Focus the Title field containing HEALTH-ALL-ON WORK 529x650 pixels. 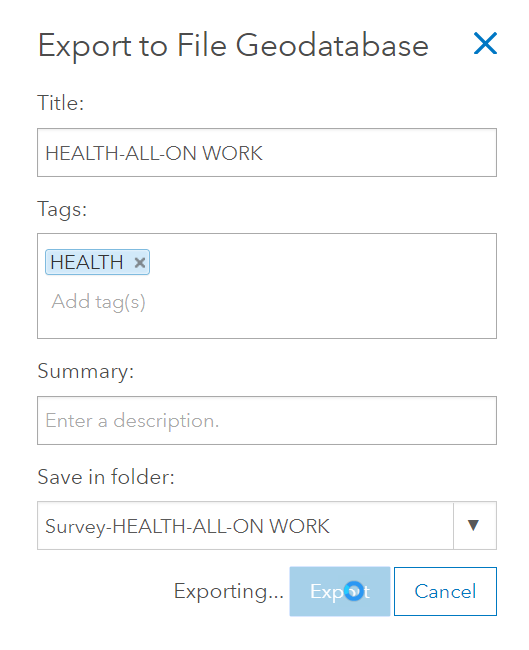pyautogui.click(x=267, y=153)
